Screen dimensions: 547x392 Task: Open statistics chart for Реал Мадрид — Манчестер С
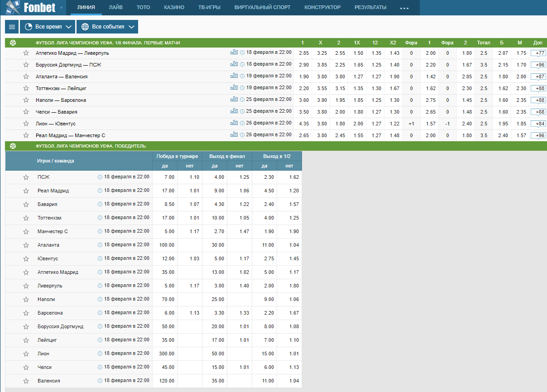pyautogui.click(x=234, y=134)
